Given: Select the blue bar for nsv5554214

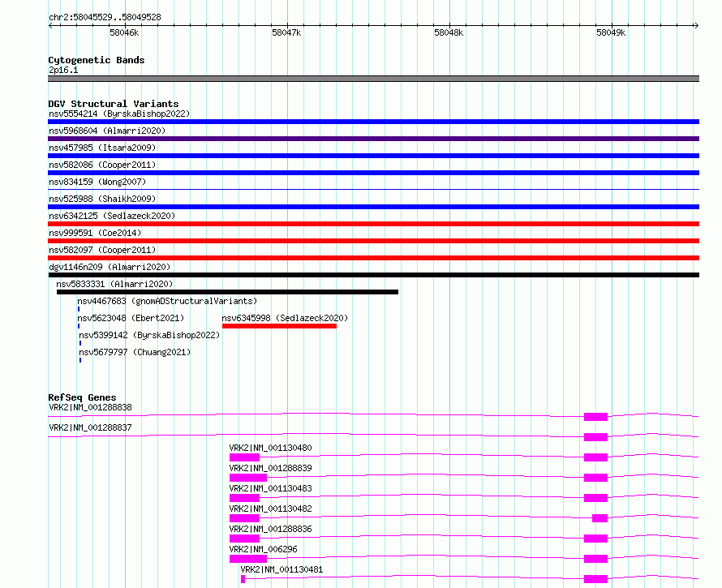Looking at the screenshot, I should tap(373, 122).
